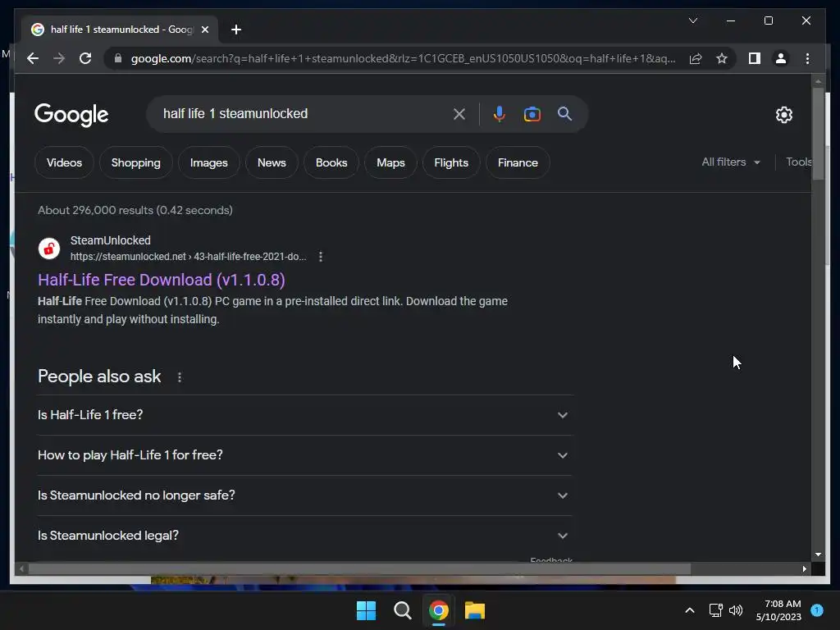Filter results by Books
Image resolution: width=840 pixels, height=630 pixels.
pos(331,162)
